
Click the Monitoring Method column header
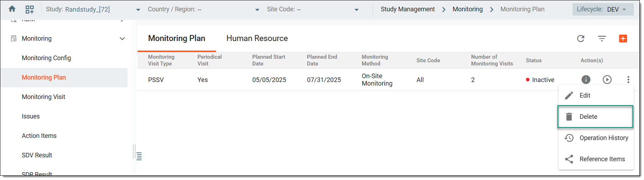coord(375,60)
